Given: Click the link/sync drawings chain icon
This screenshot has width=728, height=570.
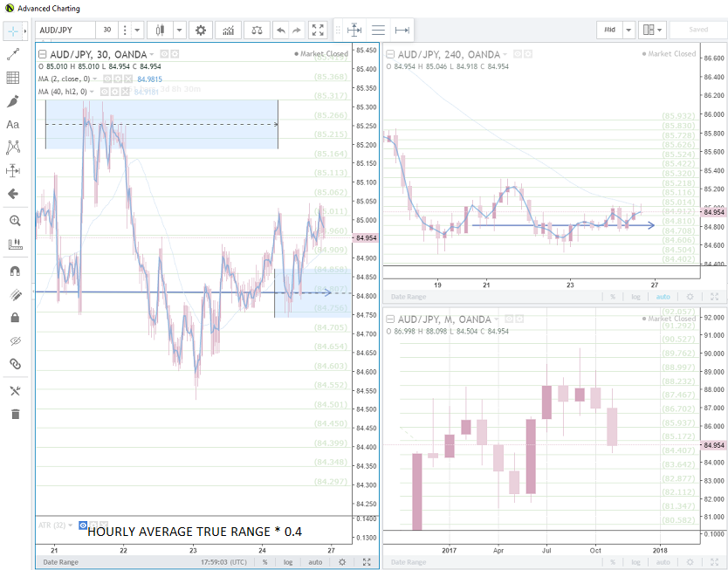Looking at the screenshot, I should point(15,363).
